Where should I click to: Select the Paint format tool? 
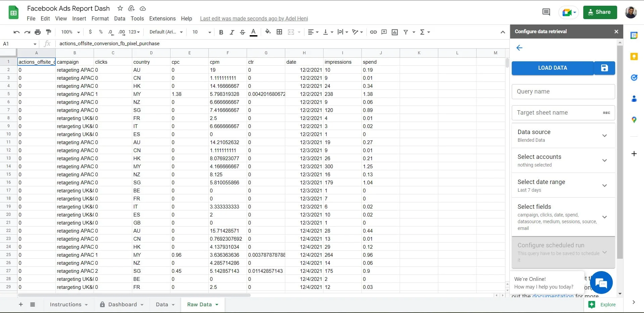[x=49, y=32]
